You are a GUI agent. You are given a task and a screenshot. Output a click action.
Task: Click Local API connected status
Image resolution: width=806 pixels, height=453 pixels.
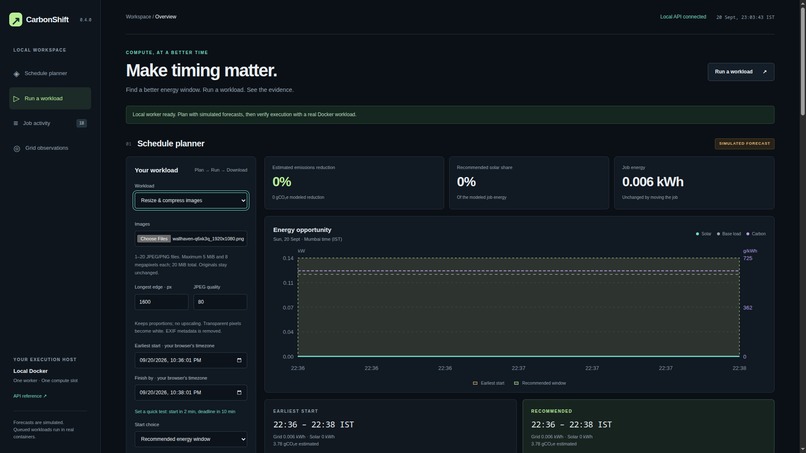coord(683,17)
